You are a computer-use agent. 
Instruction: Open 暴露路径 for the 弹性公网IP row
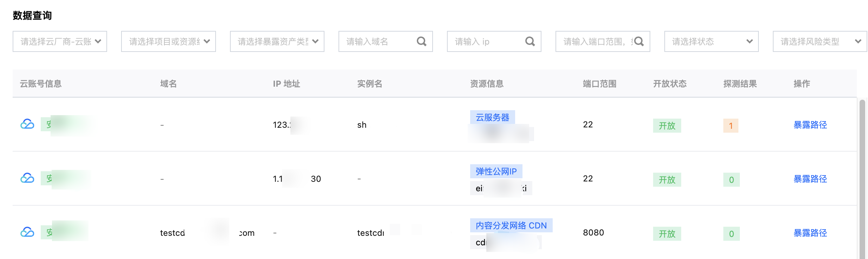click(x=810, y=179)
